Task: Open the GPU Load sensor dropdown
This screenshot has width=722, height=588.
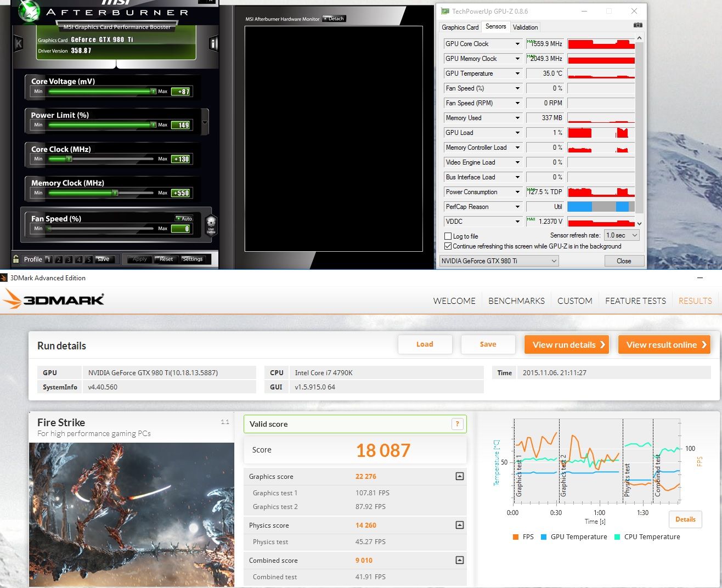Action: [x=517, y=133]
